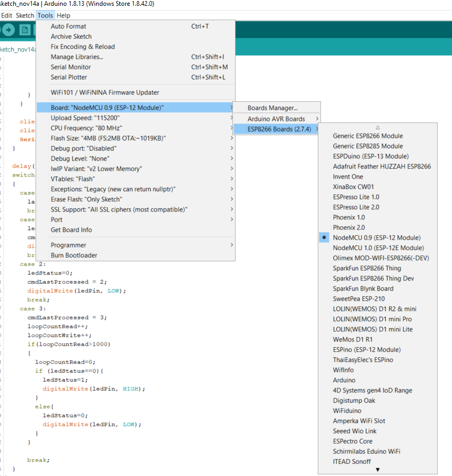Expand the Programmer submenu

[136, 245]
